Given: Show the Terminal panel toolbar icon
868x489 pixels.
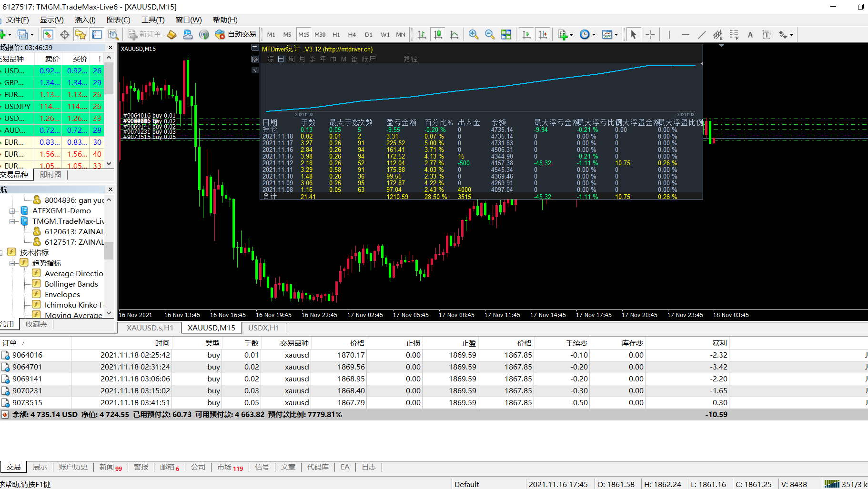Looking at the screenshot, I should pyautogui.click(x=97, y=34).
